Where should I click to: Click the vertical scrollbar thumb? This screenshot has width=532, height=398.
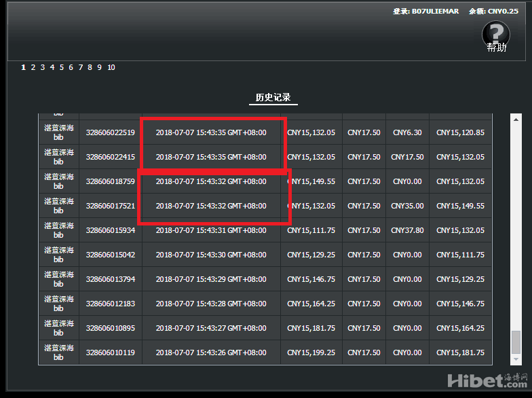(x=516, y=342)
